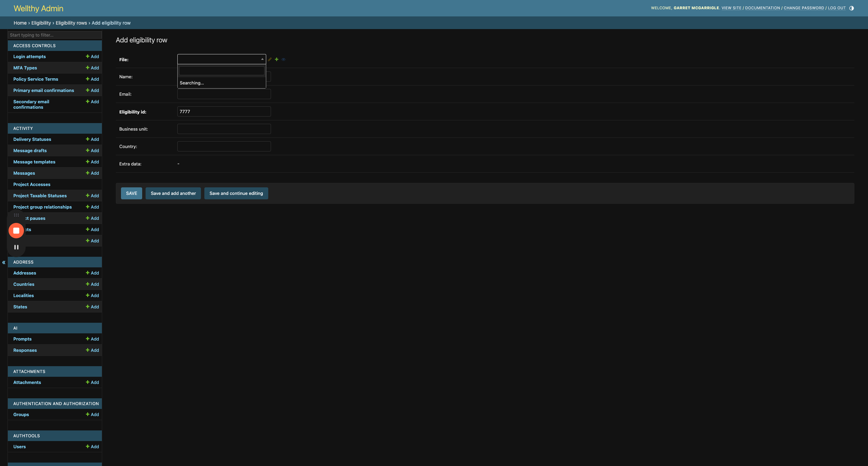Close the File dropdown via its arrow
The height and width of the screenshot is (466, 868).
point(262,59)
